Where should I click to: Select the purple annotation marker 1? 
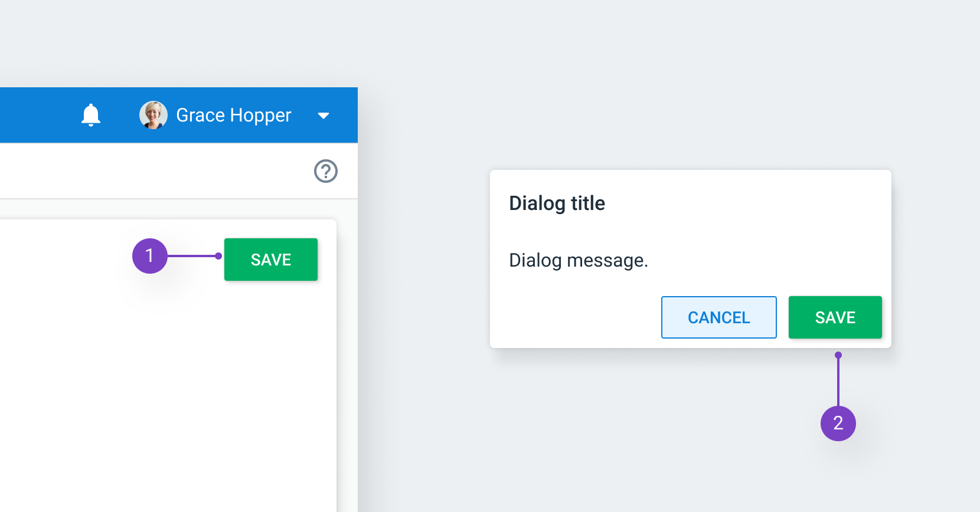click(x=150, y=256)
